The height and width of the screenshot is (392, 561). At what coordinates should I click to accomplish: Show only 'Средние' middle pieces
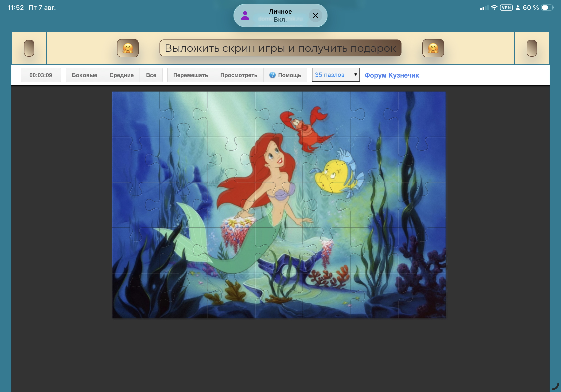121,75
